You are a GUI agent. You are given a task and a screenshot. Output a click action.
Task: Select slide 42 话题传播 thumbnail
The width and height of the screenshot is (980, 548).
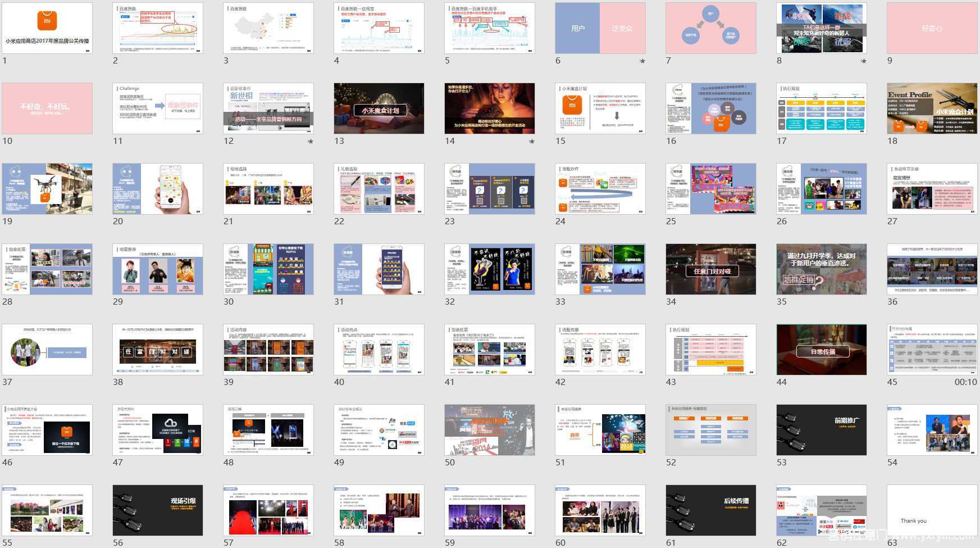[x=600, y=350]
